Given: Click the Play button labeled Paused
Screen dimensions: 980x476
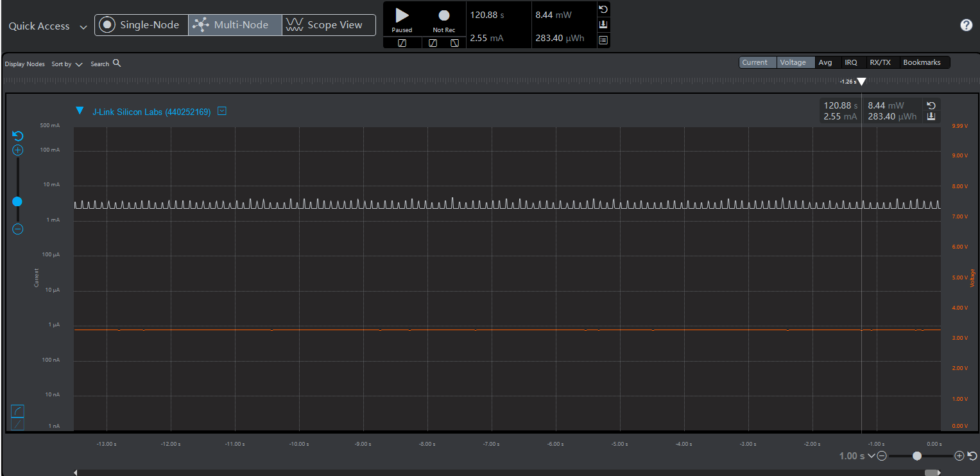Looking at the screenshot, I should click(402, 16).
